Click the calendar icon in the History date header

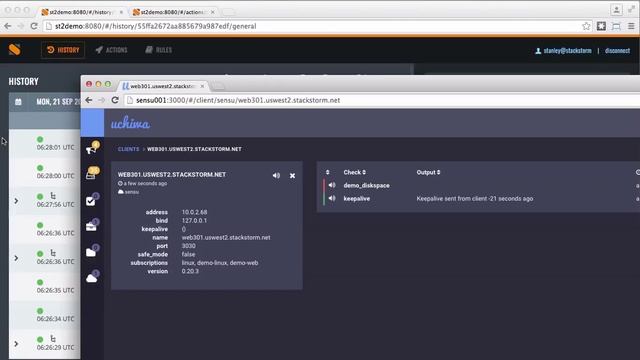pos(18,102)
